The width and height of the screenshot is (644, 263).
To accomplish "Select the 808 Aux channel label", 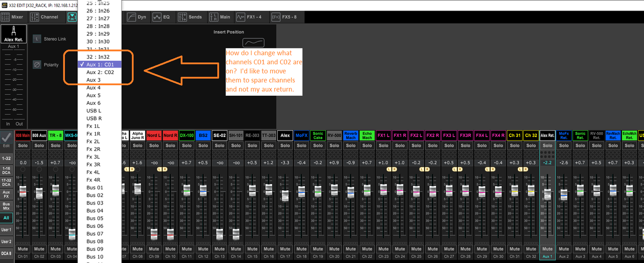I will tap(39, 136).
